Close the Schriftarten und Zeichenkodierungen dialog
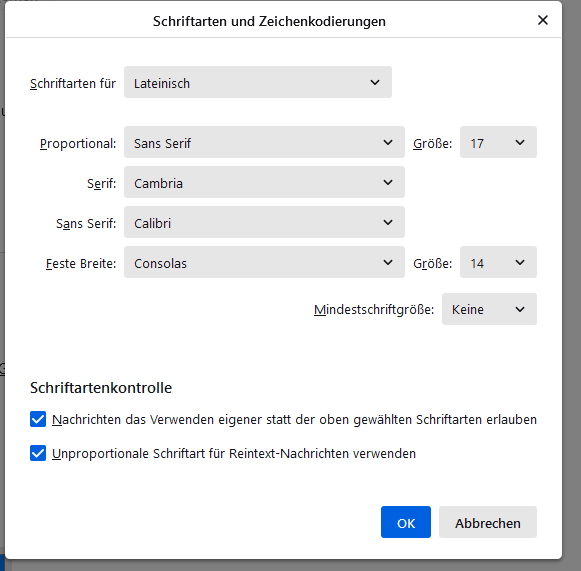The image size is (581, 571). click(x=542, y=20)
